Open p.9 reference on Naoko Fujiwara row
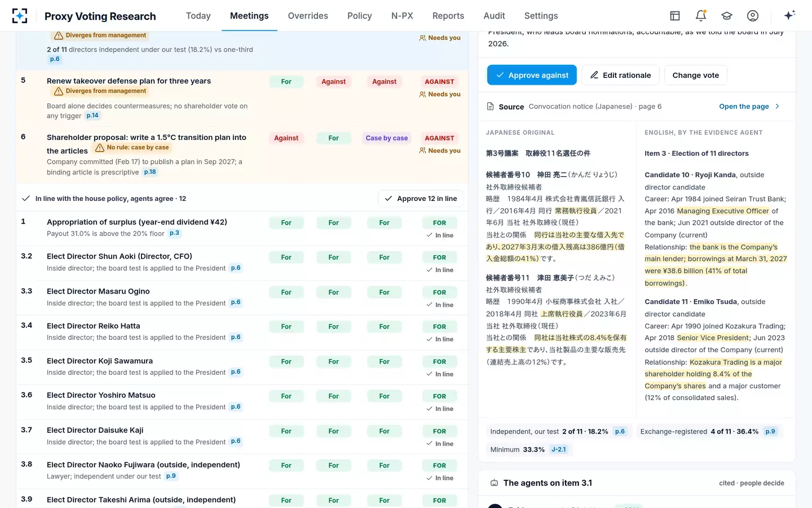Screen dimensions: 812x508 171,476
